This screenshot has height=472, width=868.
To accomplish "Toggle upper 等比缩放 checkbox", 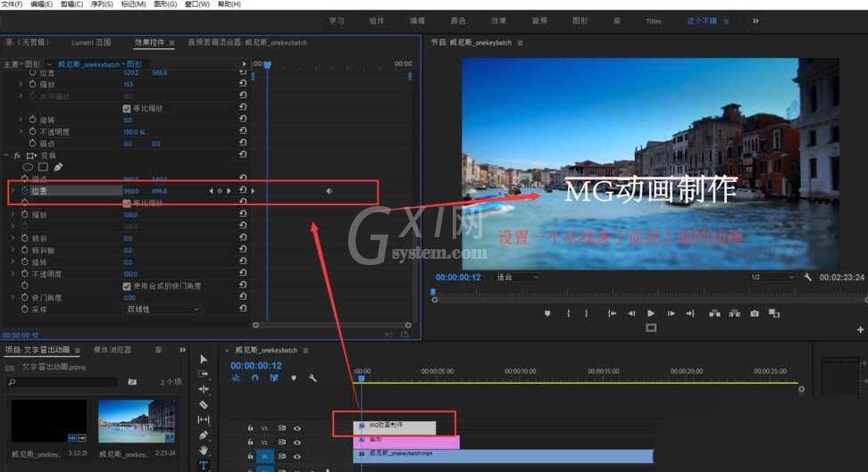I will [126, 109].
